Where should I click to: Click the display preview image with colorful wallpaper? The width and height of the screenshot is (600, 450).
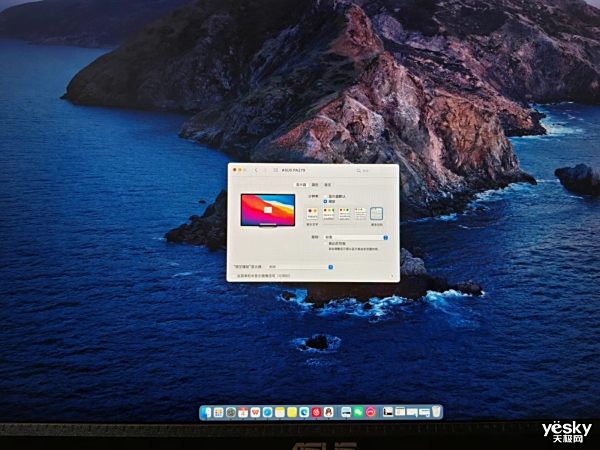point(268,210)
